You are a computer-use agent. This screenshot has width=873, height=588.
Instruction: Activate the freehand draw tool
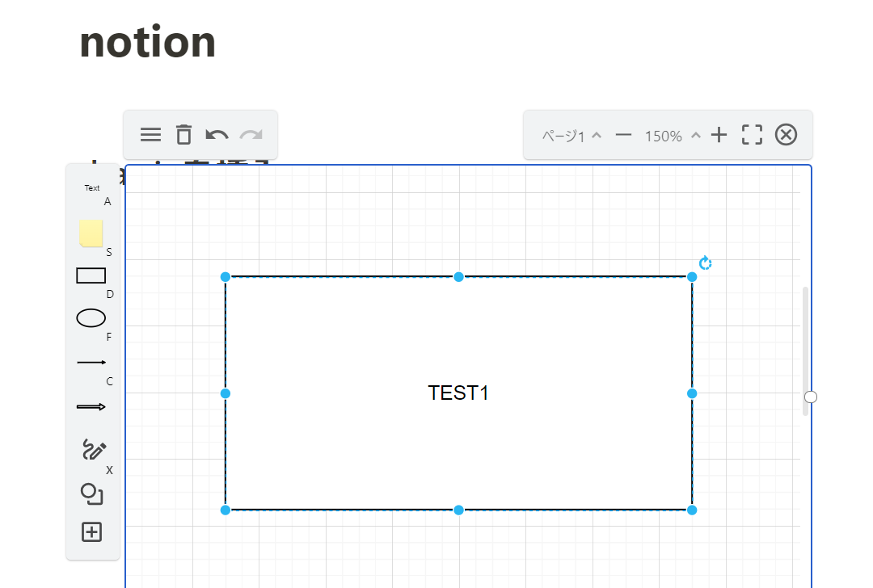[x=94, y=450]
